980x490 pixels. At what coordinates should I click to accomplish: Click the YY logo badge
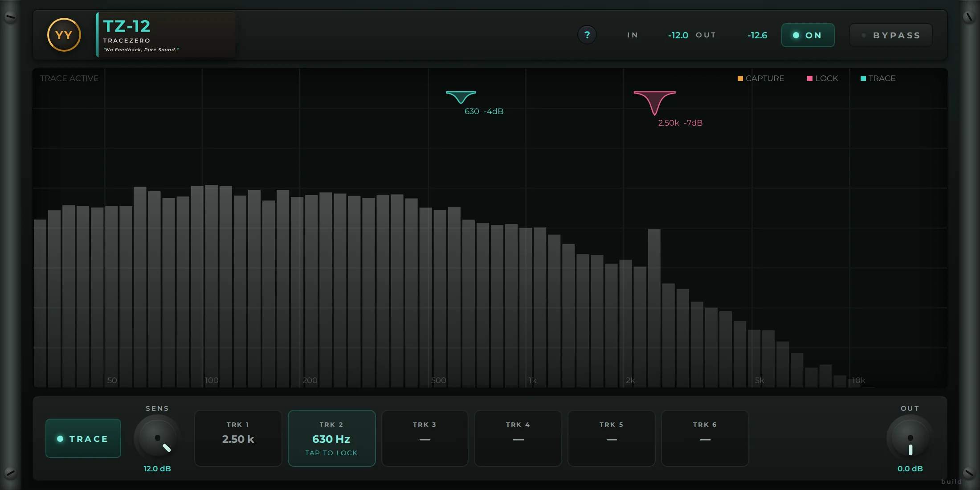point(64,35)
